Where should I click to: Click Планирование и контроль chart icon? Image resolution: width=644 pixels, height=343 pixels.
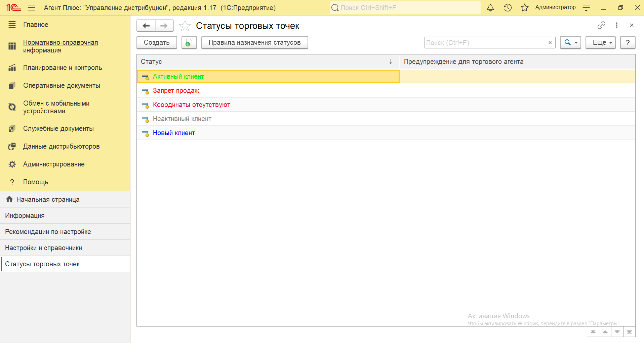coord(12,68)
